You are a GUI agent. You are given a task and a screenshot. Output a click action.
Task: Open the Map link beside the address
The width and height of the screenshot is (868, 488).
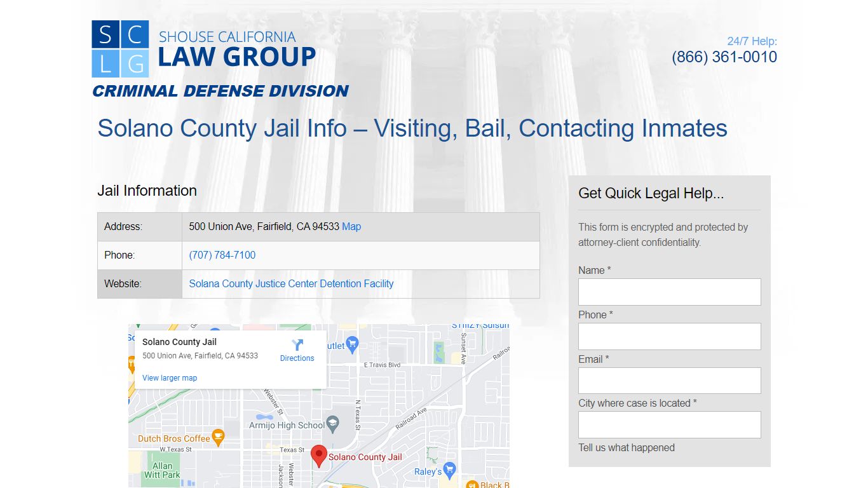351,226
